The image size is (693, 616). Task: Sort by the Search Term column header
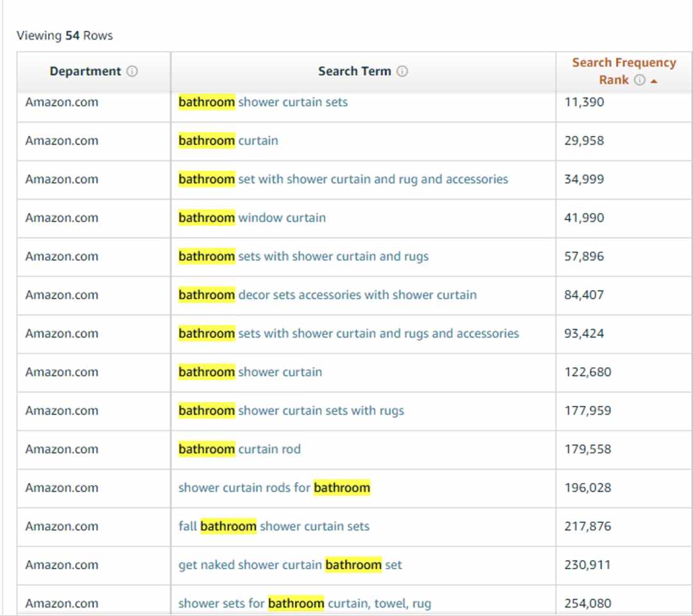point(363,72)
